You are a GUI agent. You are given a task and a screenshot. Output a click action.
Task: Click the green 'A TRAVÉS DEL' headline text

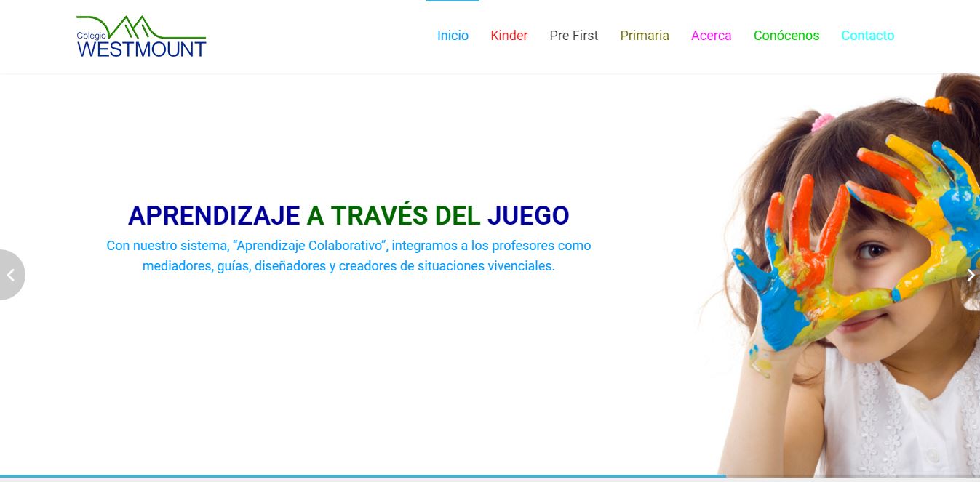click(x=393, y=216)
